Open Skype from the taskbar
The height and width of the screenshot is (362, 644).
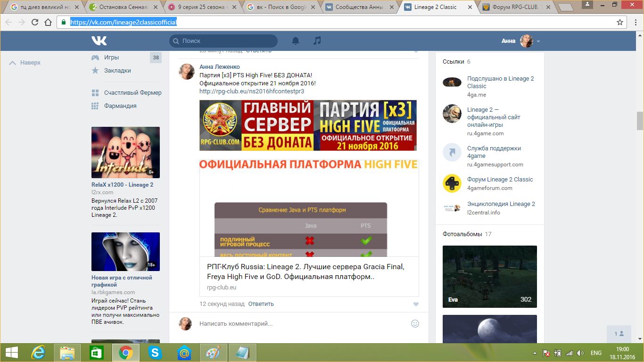click(155, 353)
